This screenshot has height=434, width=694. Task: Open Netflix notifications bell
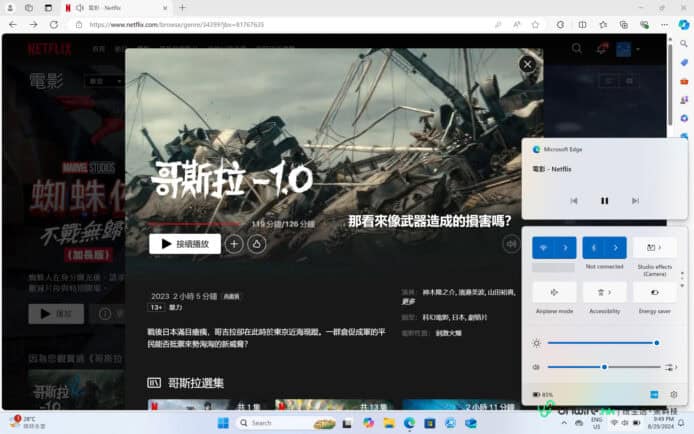(x=602, y=48)
